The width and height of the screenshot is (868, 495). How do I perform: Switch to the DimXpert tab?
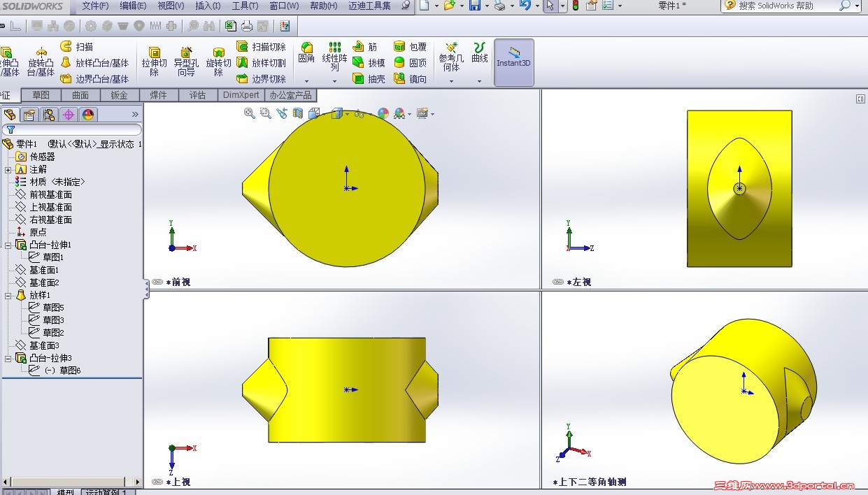[x=241, y=95]
